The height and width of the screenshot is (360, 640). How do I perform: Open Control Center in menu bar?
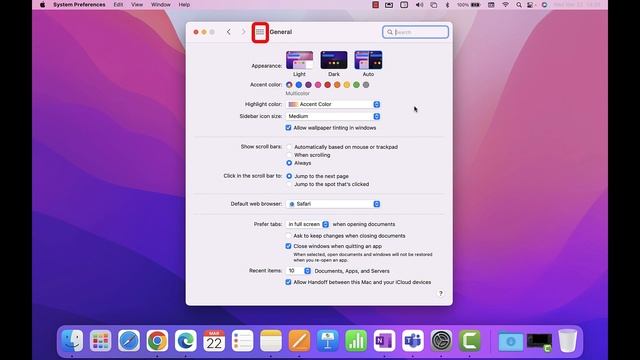(530, 5)
